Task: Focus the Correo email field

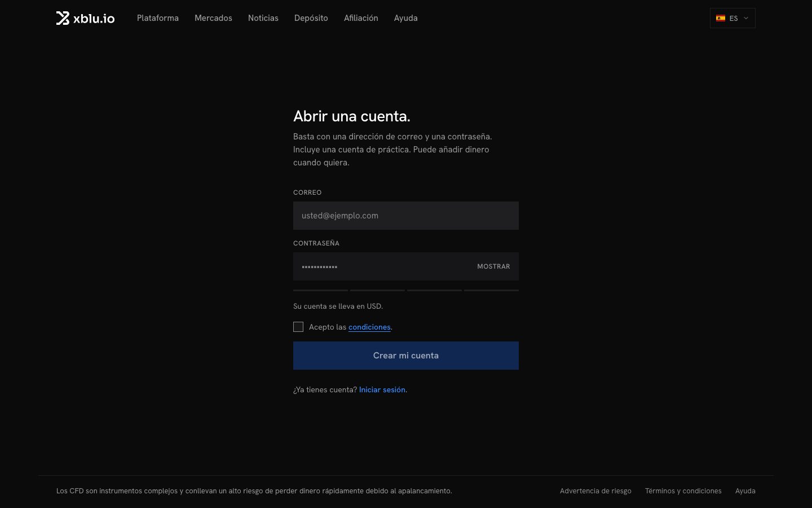Action: 406,216
